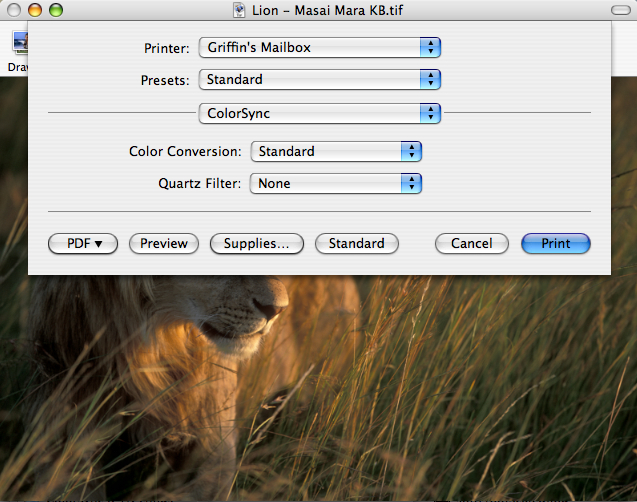Viewport: 637px width, 502px height.
Task: Click the Supplies... button
Action: point(256,244)
